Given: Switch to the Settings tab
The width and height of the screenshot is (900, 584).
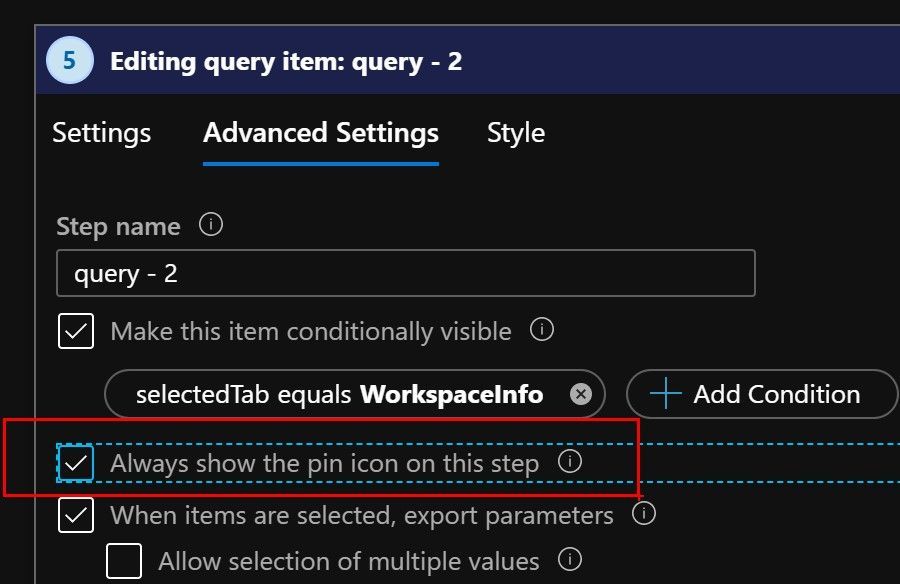Looking at the screenshot, I should click(x=102, y=133).
